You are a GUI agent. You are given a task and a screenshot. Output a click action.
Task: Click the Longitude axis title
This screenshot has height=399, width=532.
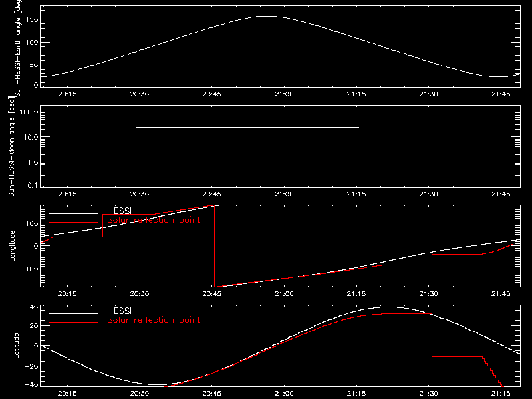click(x=12, y=246)
